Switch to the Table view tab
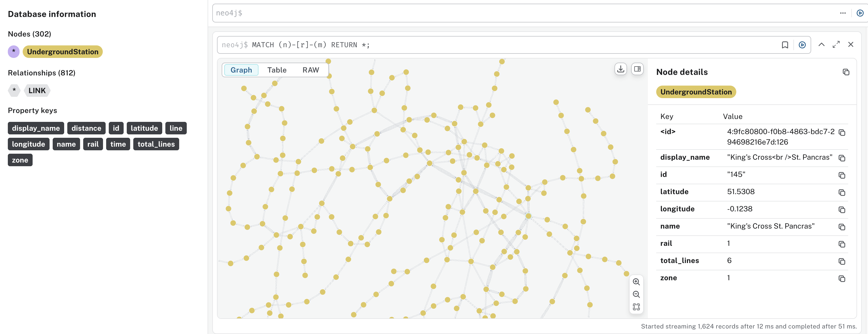Screen dimensions: 868x334 tap(277, 70)
